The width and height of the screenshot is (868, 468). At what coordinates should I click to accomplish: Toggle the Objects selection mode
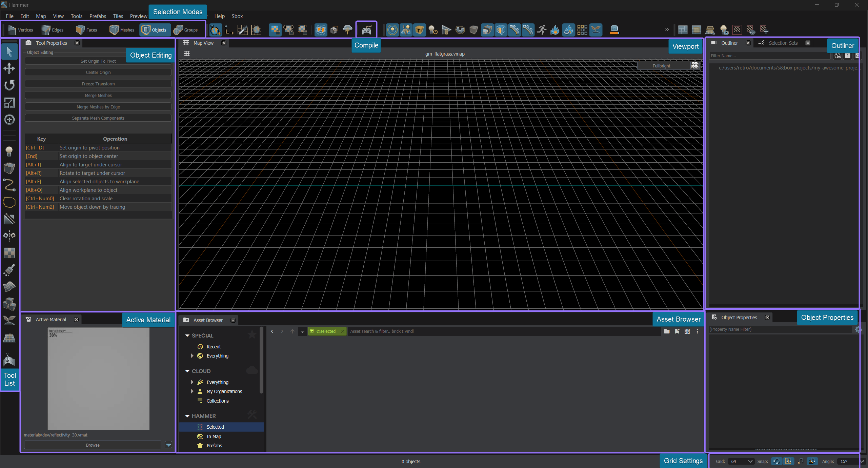click(x=155, y=30)
